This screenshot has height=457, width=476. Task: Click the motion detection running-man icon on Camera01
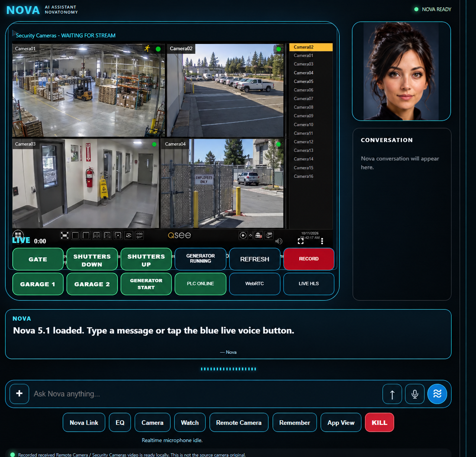[x=148, y=49]
